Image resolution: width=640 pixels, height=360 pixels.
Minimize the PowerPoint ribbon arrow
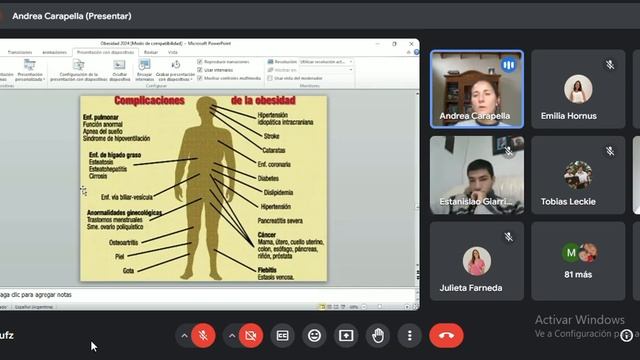409,52
